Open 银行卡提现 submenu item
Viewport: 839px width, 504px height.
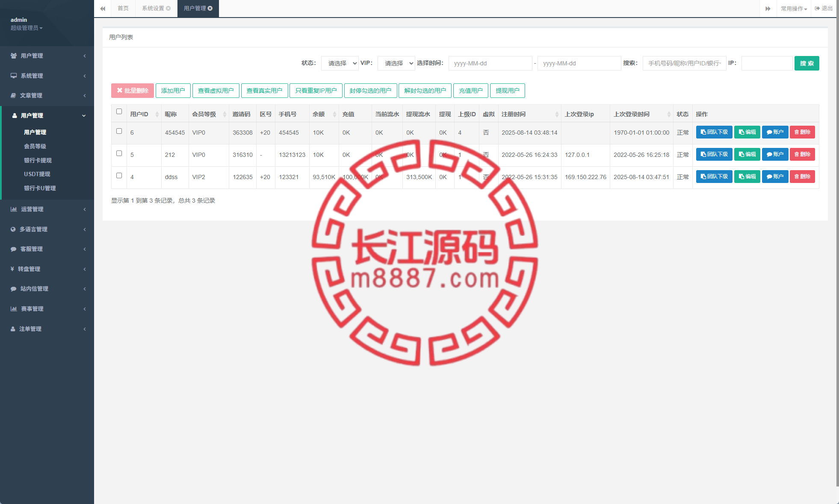[38, 160]
